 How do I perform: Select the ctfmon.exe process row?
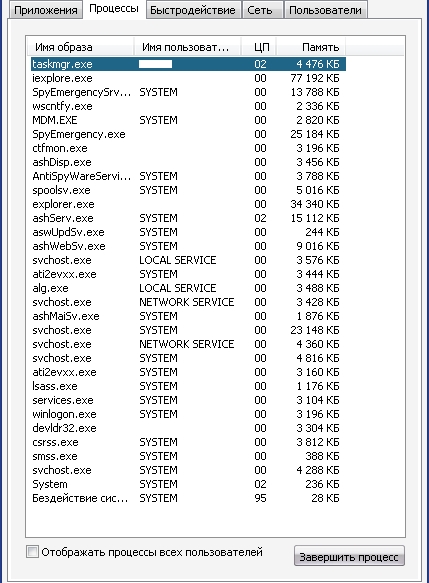(188, 148)
